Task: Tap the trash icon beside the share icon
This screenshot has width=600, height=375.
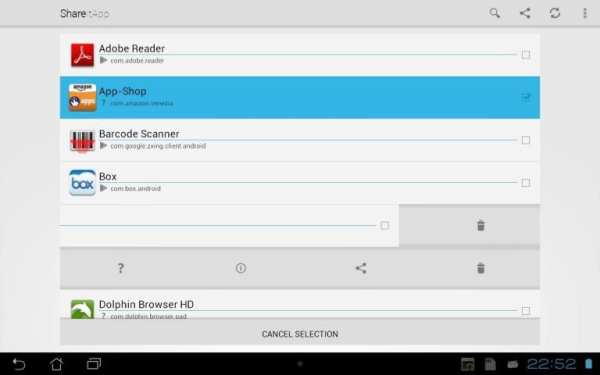Action: click(x=481, y=268)
